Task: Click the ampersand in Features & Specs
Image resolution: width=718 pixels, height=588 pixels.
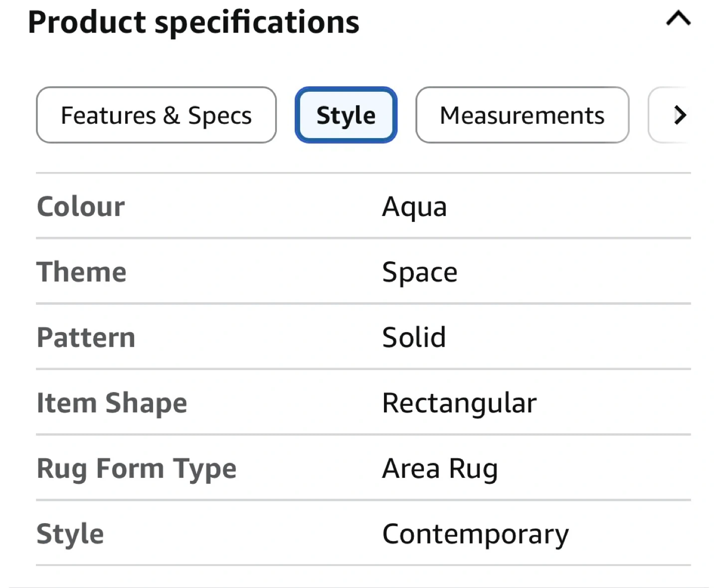Action: point(171,115)
